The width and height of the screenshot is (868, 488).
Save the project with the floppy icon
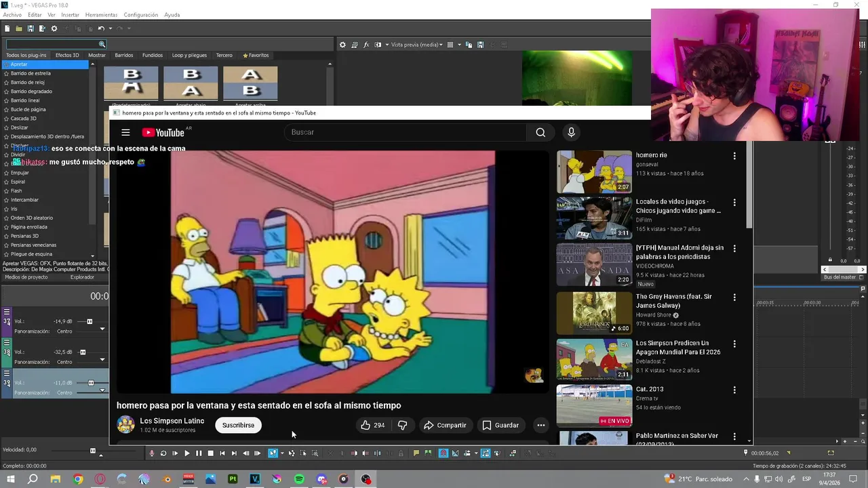(31, 28)
